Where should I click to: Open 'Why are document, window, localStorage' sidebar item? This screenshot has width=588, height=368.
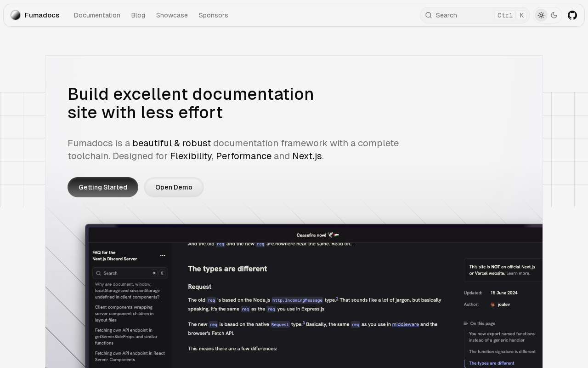(x=127, y=291)
